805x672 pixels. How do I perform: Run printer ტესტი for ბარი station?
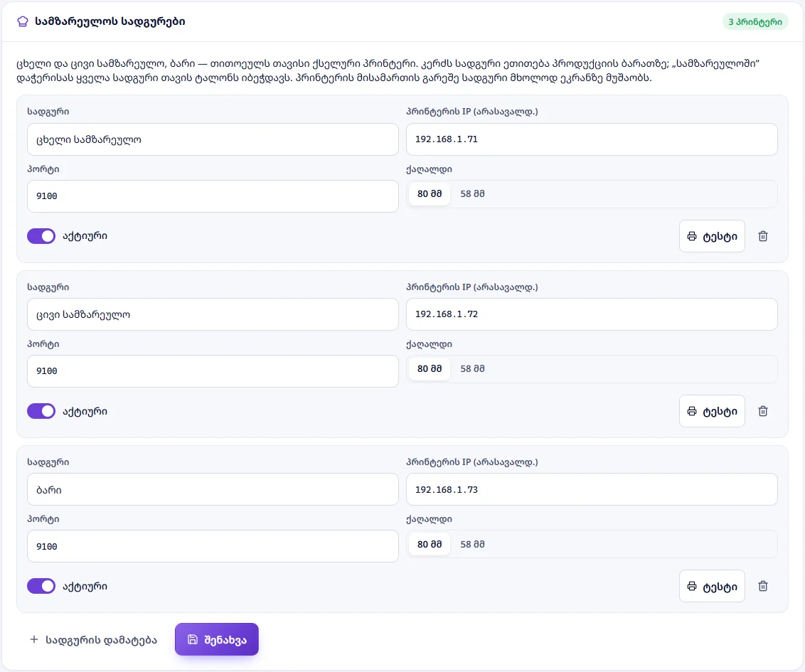[712, 586]
